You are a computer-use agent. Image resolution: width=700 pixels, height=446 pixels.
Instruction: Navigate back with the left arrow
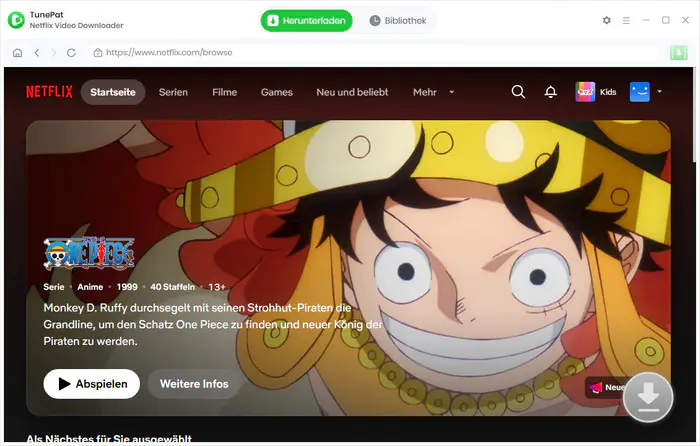37,53
